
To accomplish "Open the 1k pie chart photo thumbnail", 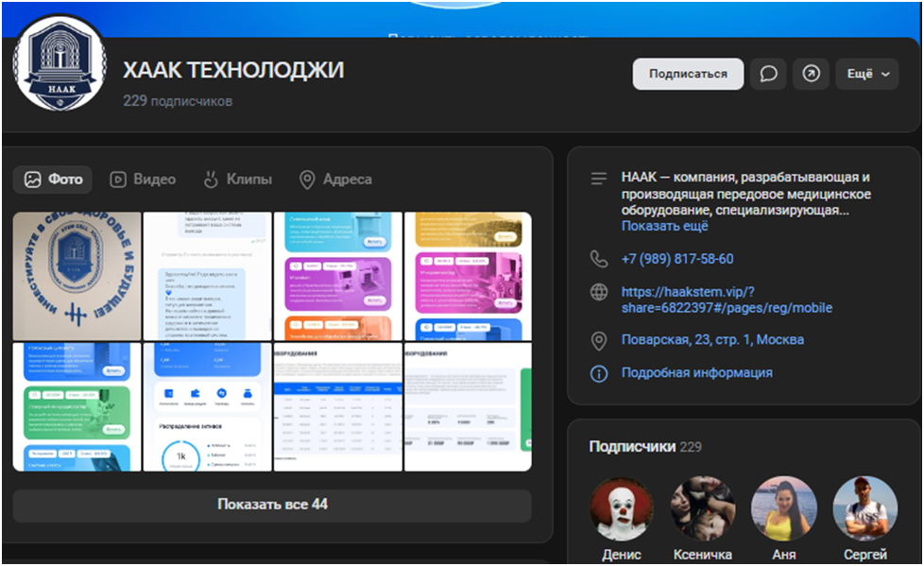I will click(x=208, y=407).
